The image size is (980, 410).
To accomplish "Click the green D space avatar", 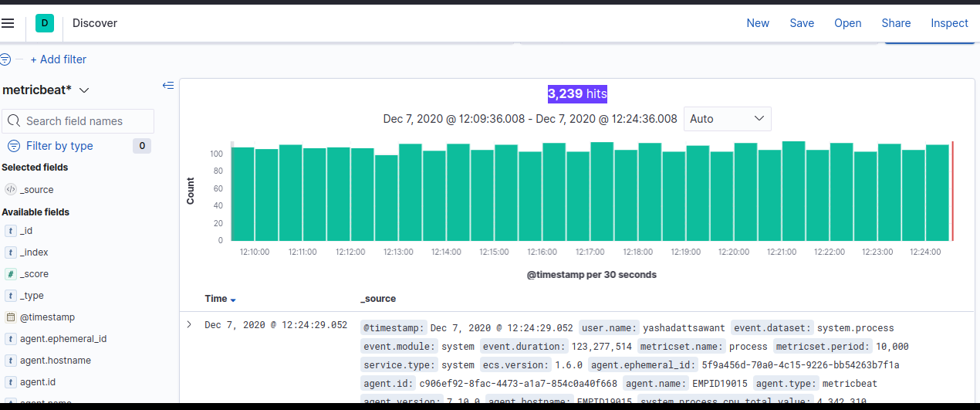I will pos(45,23).
